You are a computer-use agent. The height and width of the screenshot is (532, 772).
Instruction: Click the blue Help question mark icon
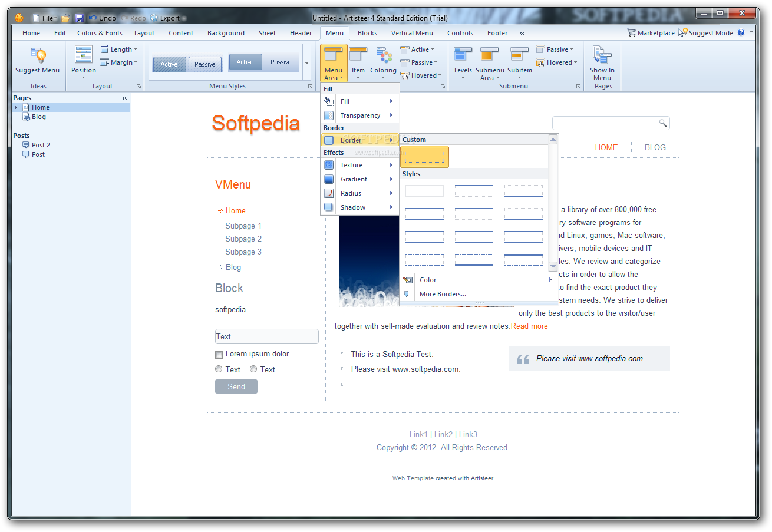pyautogui.click(x=741, y=33)
